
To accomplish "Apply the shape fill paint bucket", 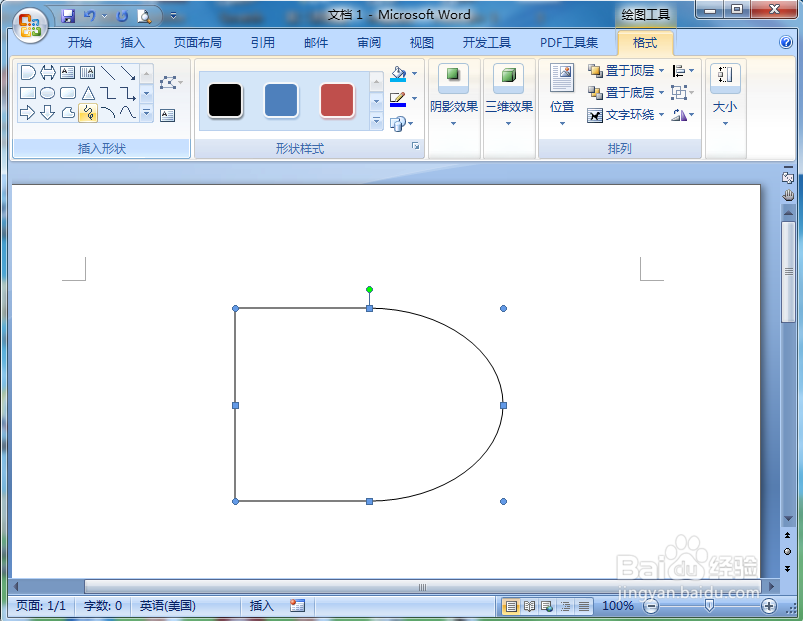I will pyautogui.click(x=398, y=74).
